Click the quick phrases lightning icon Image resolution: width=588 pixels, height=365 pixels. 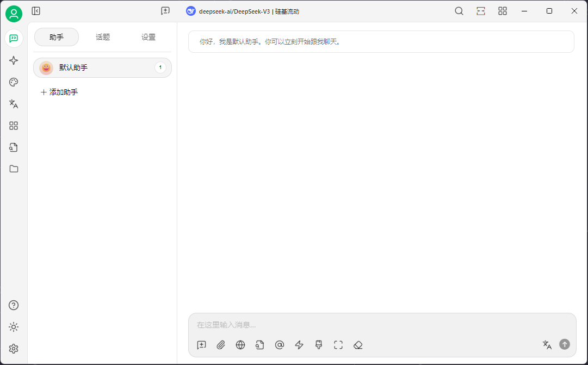299,345
